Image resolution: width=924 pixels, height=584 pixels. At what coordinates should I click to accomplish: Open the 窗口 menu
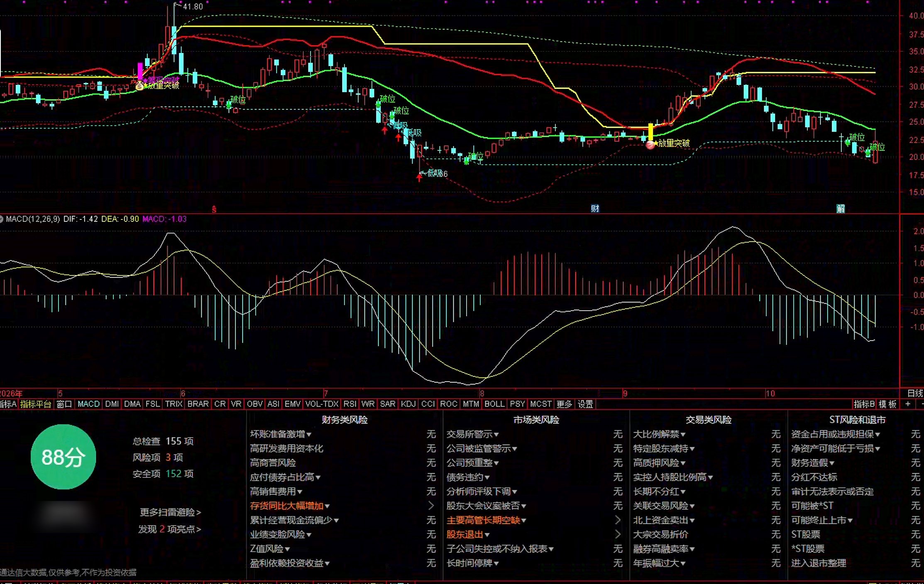click(64, 404)
